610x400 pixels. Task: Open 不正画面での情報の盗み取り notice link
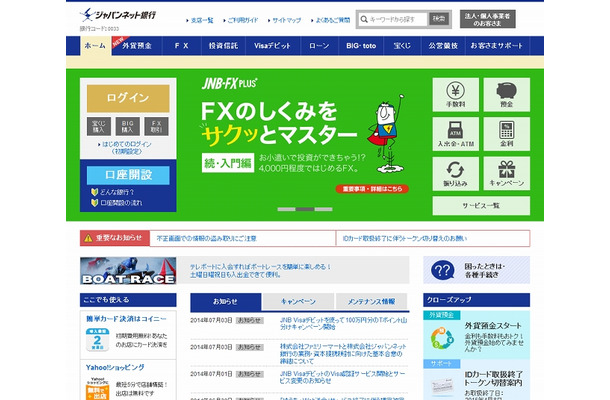[207, 238]
